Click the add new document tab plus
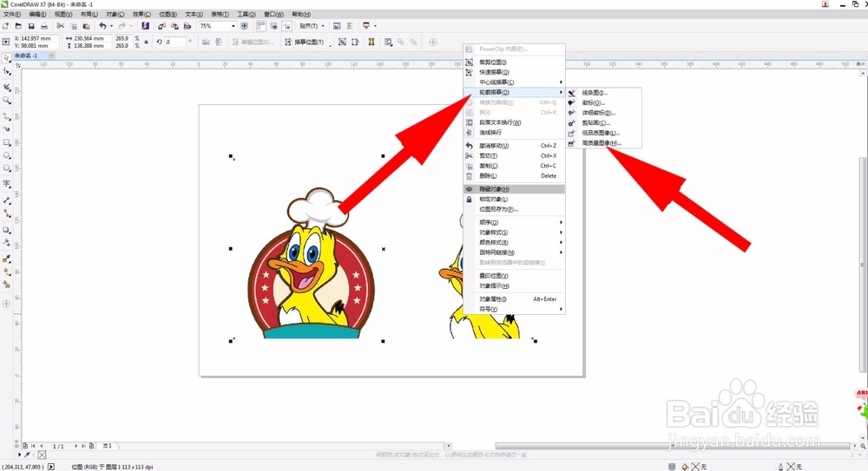 click(x=51, y=56)
